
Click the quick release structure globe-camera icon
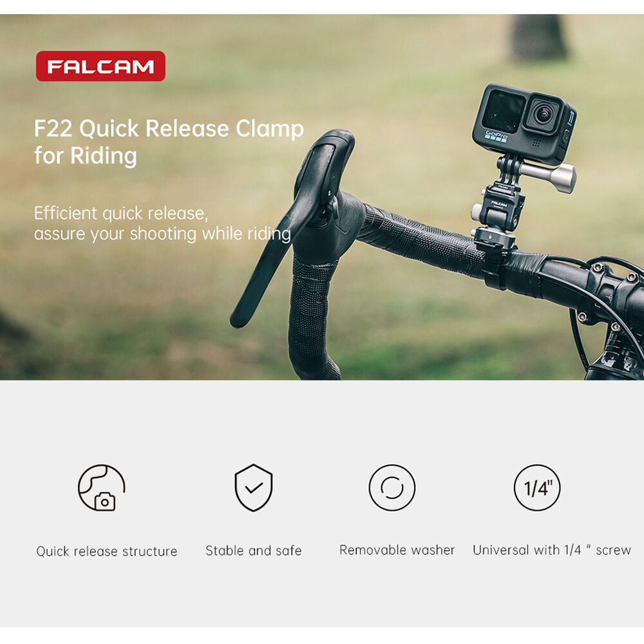[x=102, y=488]
